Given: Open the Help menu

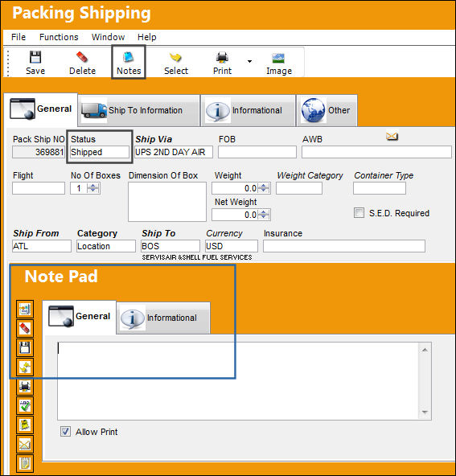Looking at the screenshot, I should coord(147,37).
